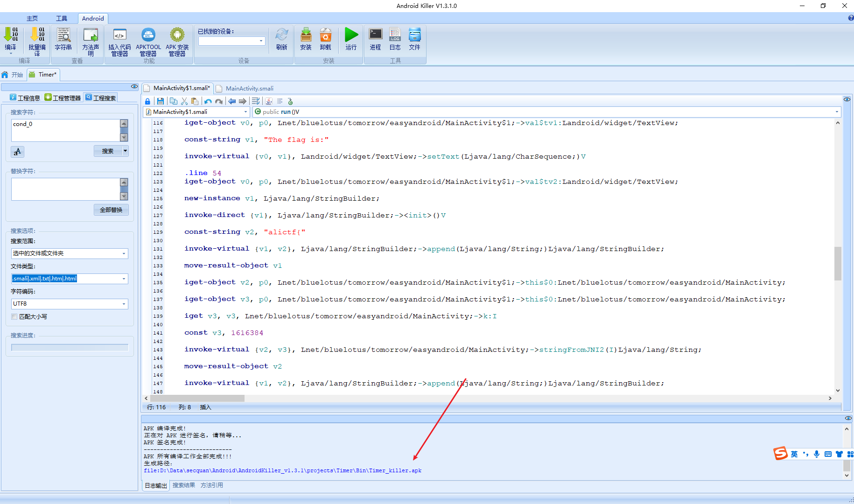Select the Android ribbon tab

[93, 18]
